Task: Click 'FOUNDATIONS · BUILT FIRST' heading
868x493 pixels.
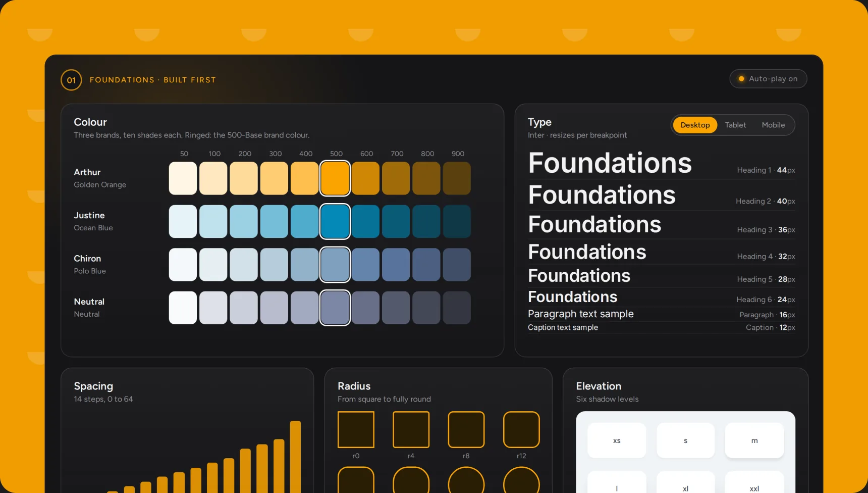Action: pos(153,80)
